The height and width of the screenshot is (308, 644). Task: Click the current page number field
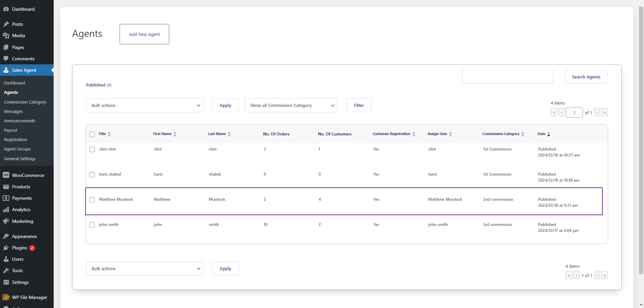574,113
